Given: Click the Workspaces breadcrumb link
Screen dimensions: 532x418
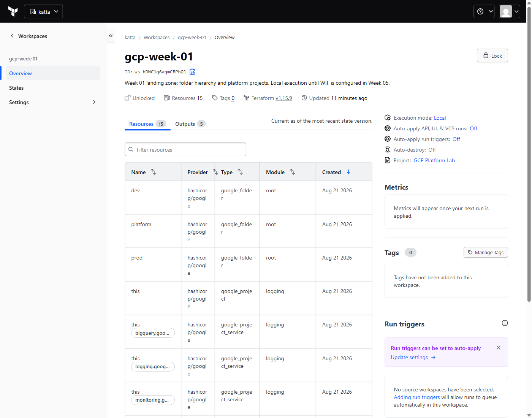Looking at the screenshot, I should tap(157, 37).
